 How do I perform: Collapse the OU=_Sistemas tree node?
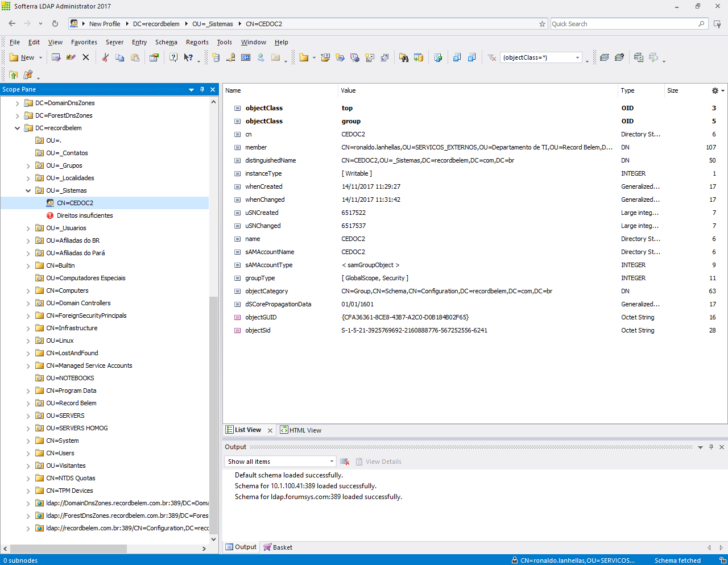28,190
